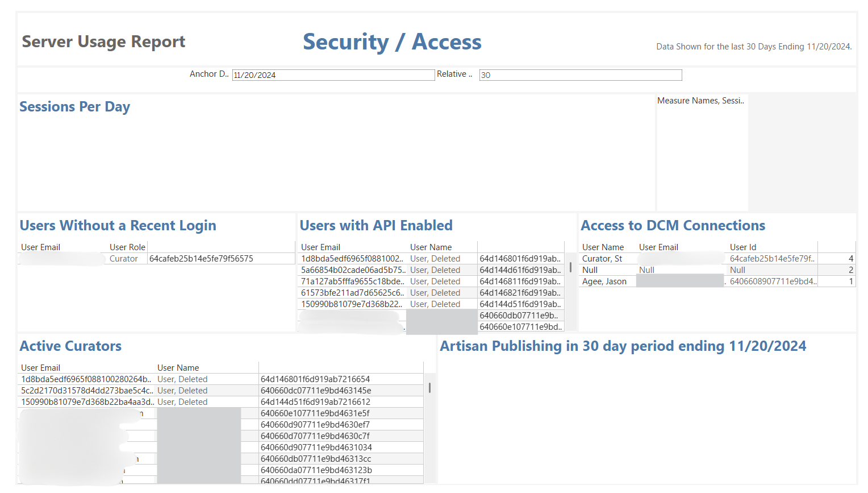Sort the User Id column in Access to DCM Connections

pyautogui.click(x=742, y=247)
